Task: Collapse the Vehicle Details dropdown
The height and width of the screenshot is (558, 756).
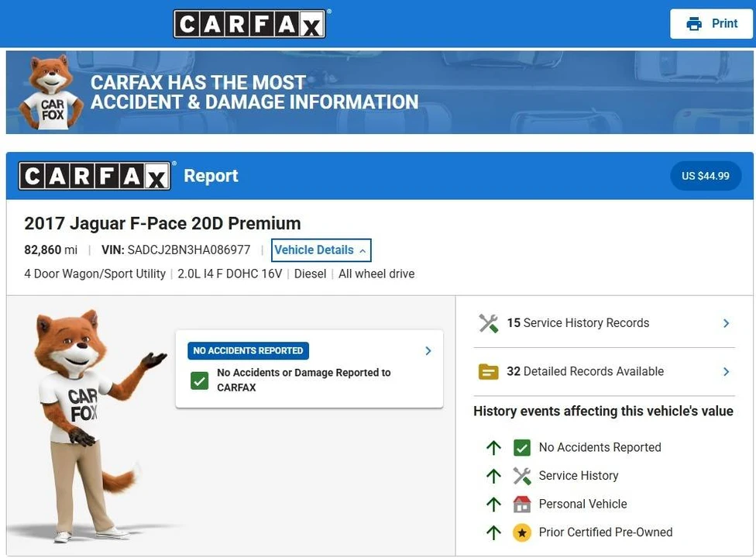Action: 321,250
